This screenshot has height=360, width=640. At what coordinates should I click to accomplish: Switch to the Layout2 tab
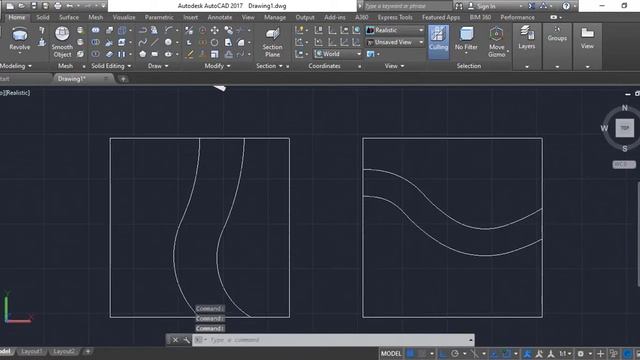point(64,351)
